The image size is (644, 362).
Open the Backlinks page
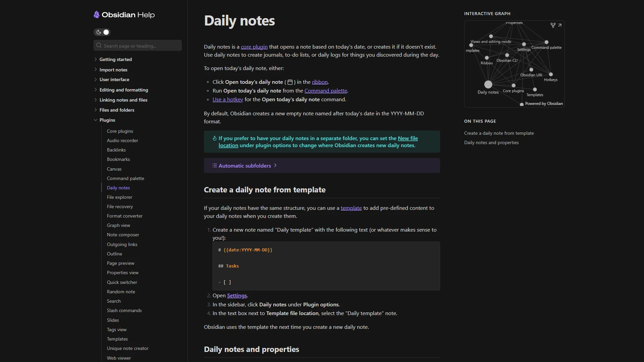[x=116, y=150]
